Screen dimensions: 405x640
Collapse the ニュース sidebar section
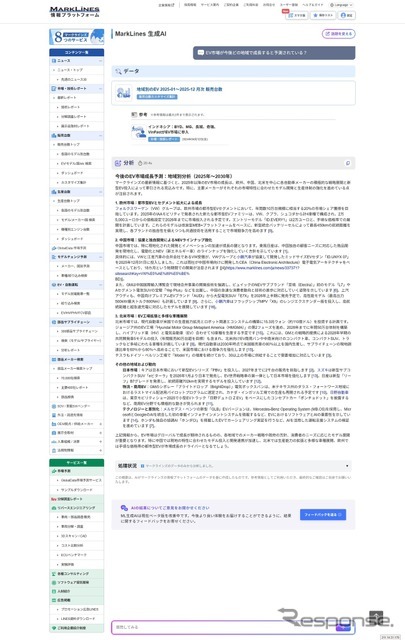[100, 60]
